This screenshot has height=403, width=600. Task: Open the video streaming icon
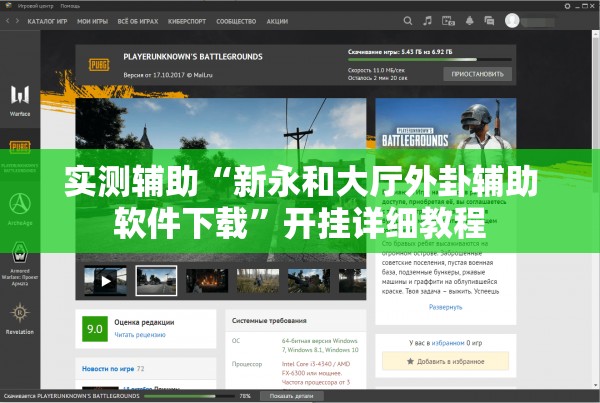(x=448, y=21)
